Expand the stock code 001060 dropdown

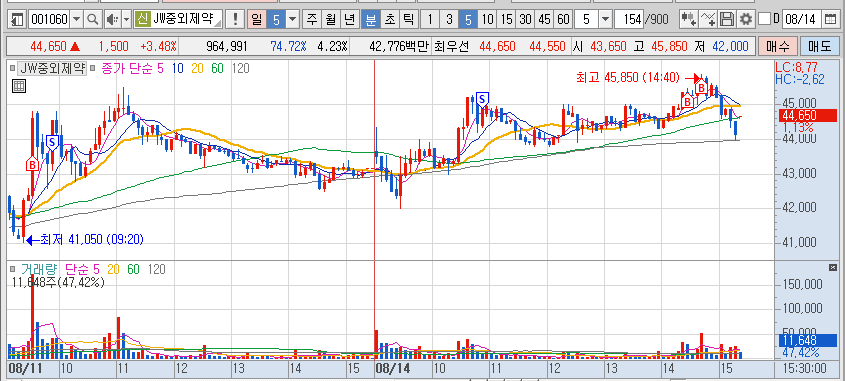tap(76, 20)
